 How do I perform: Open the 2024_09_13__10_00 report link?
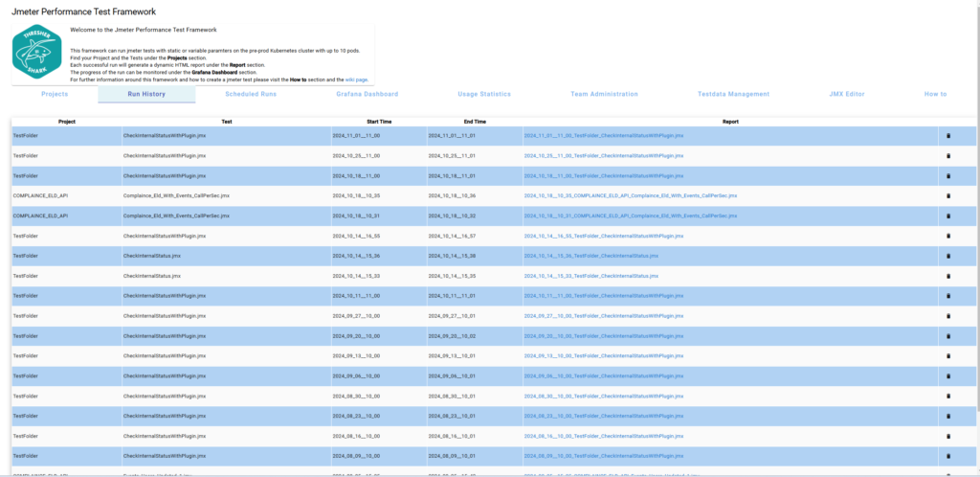tap(604, 355)
